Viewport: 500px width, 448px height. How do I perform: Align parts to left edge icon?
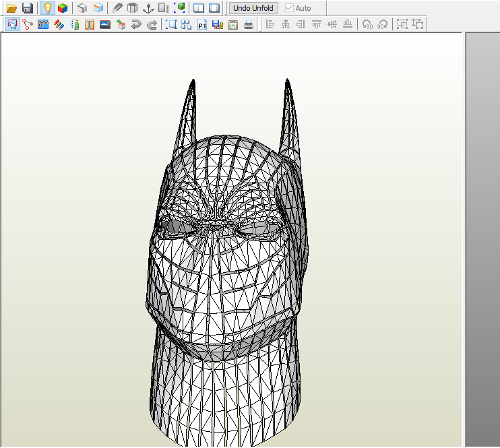coord(270,24)
